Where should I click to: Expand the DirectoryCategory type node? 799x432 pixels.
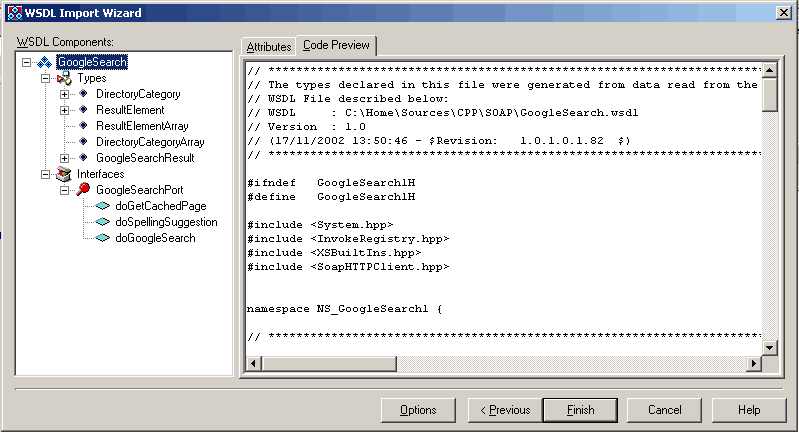pos(64,94)
